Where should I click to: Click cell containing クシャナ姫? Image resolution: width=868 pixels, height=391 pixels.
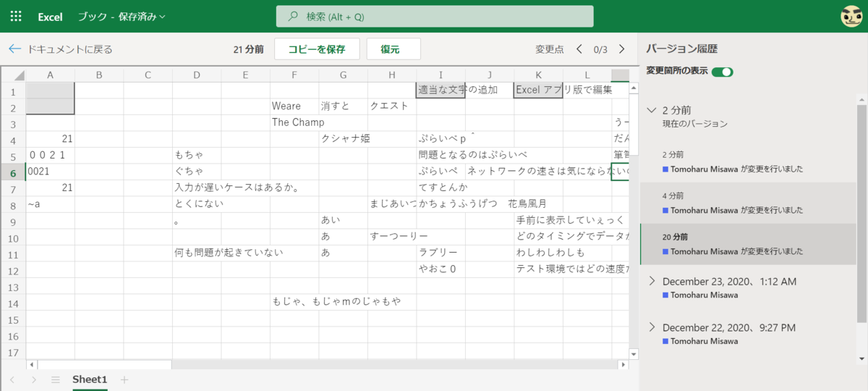[343, 139]
